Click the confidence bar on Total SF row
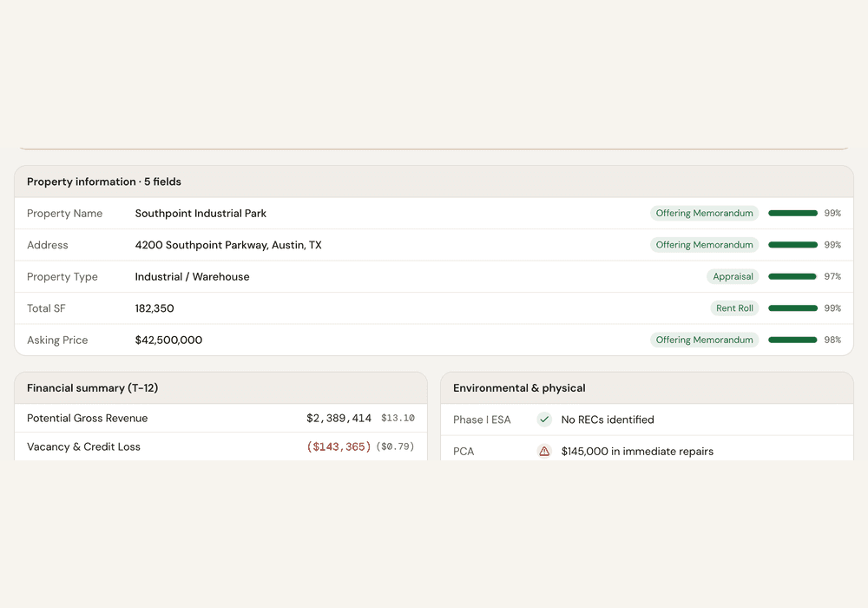Screen dimensions: 868x608 coord(792,307)
